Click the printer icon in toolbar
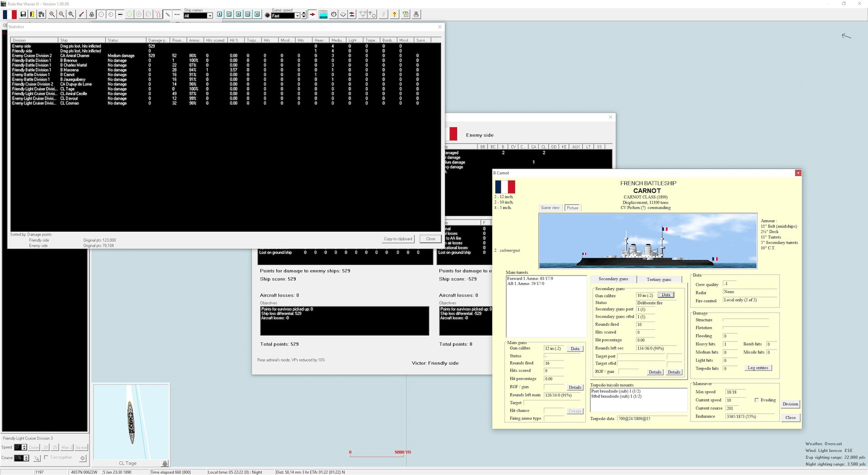This screenshot has height=475, width=868. [x=416, y=14]
